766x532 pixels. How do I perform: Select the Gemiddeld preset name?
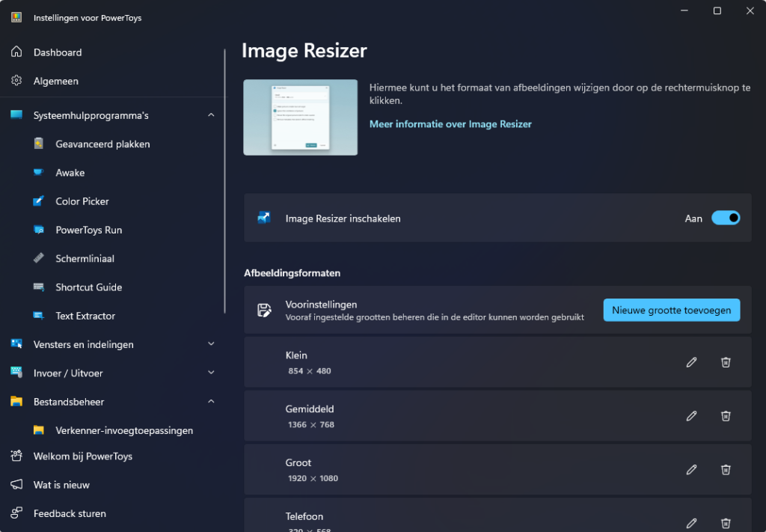(310, 409)
